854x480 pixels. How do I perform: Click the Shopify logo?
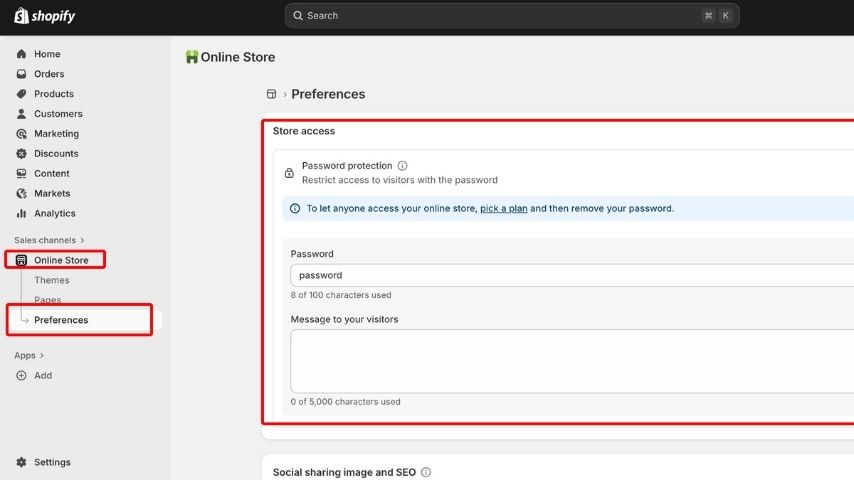(x=44, y=16)
